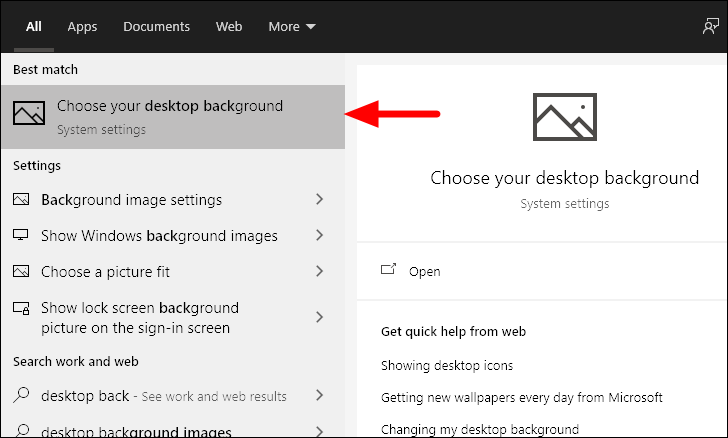The height and width of the screenshot is (438, 728).
Task: Expand chevron for lock screen background option
Action: (319, 317)
